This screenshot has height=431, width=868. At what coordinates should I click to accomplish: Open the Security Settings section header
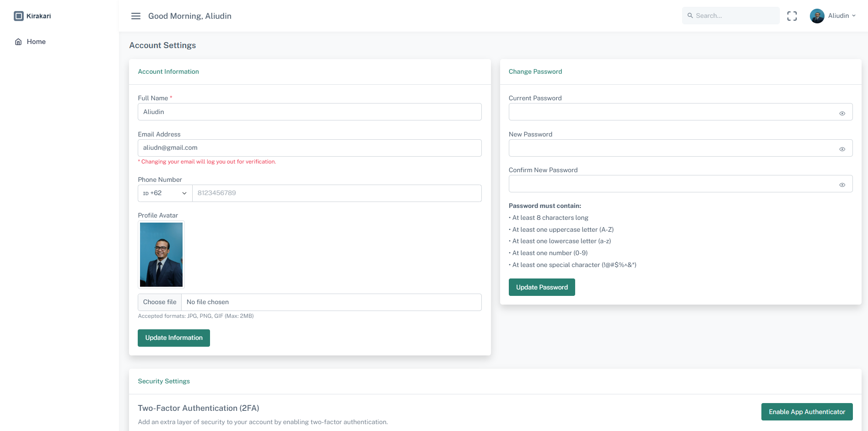(163, 381)
